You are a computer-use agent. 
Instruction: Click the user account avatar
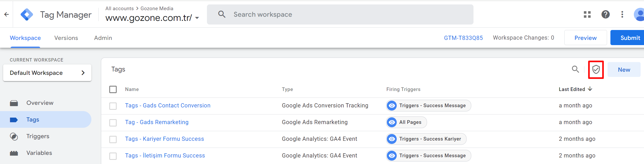[x=639, y=15]
